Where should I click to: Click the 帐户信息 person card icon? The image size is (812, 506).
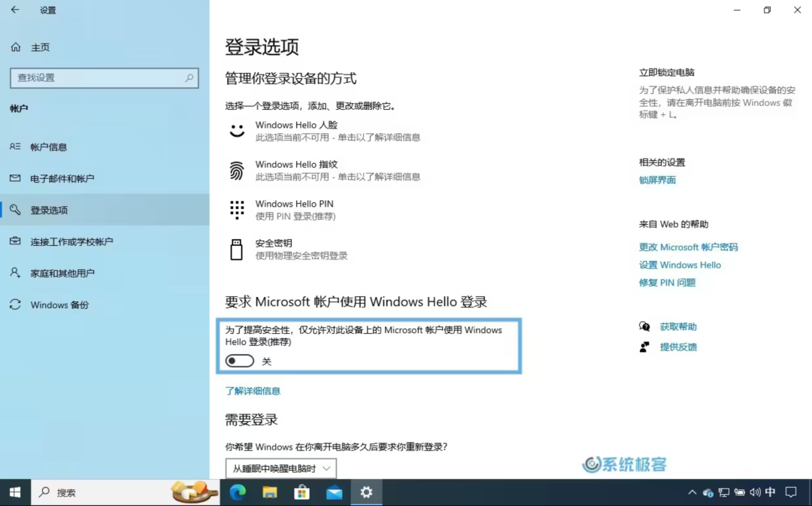15,147
